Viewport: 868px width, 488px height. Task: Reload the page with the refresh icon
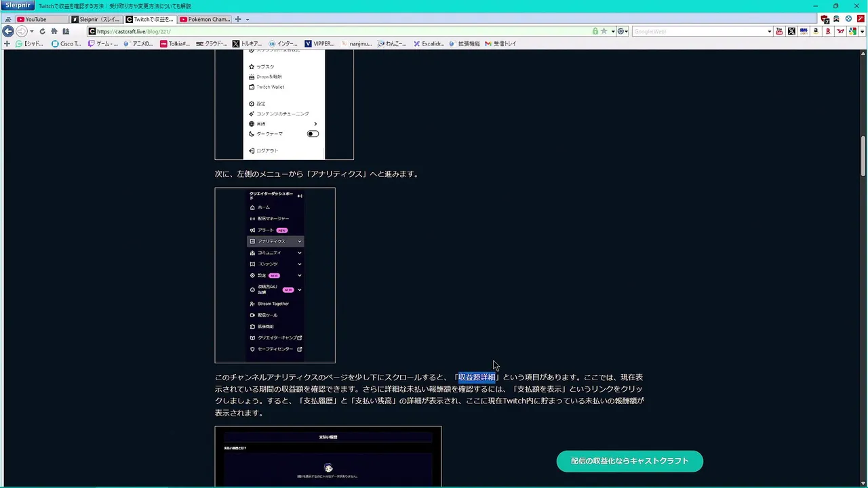click(x=42, y=31)
